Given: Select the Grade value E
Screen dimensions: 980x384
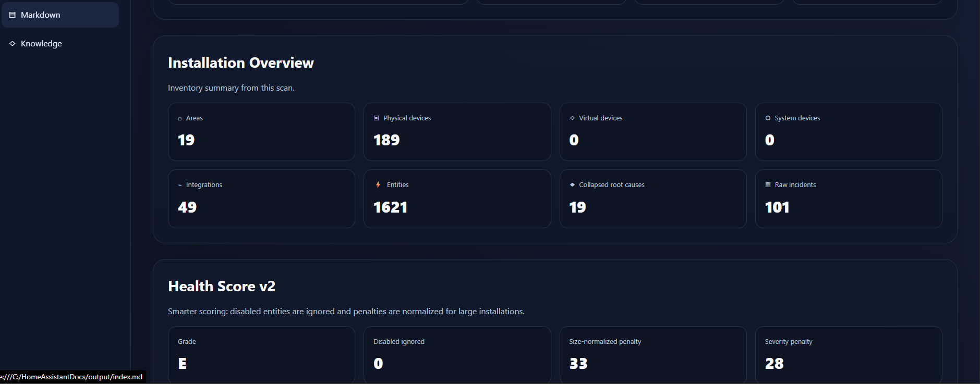Looking at the screenshot, I should tap(182, 364).
